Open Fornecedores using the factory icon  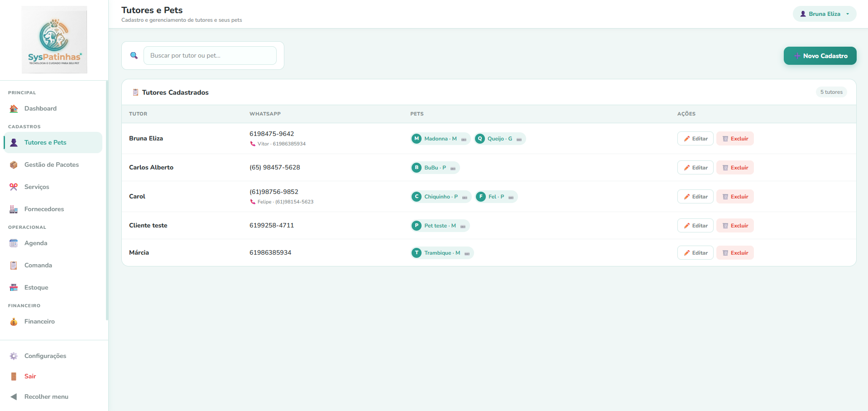point(14,209)
